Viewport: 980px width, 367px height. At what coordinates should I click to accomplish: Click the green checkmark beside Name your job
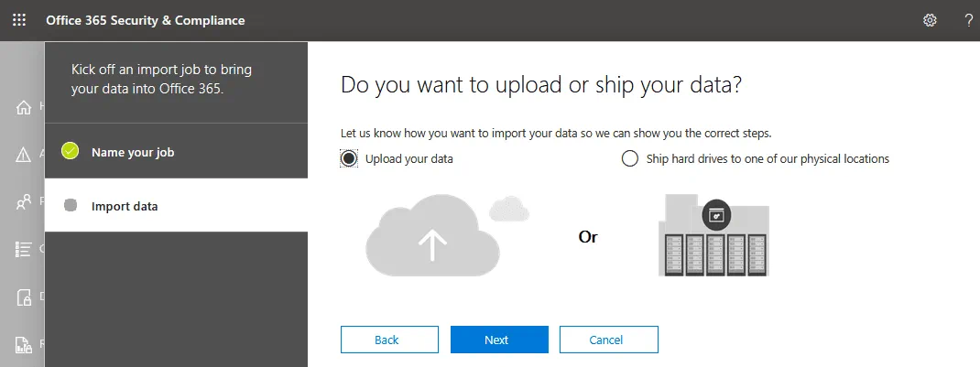pyautogui.click(x=71, y=152)
